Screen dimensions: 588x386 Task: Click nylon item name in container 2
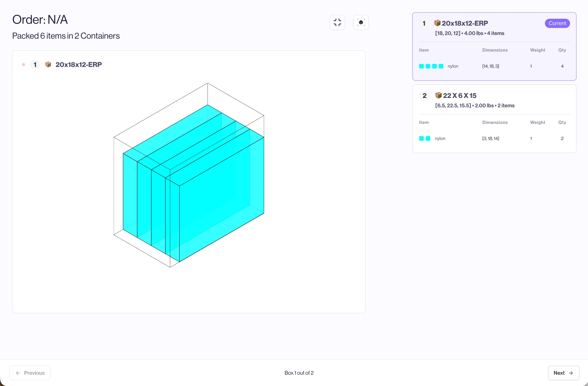click(440, 138)
